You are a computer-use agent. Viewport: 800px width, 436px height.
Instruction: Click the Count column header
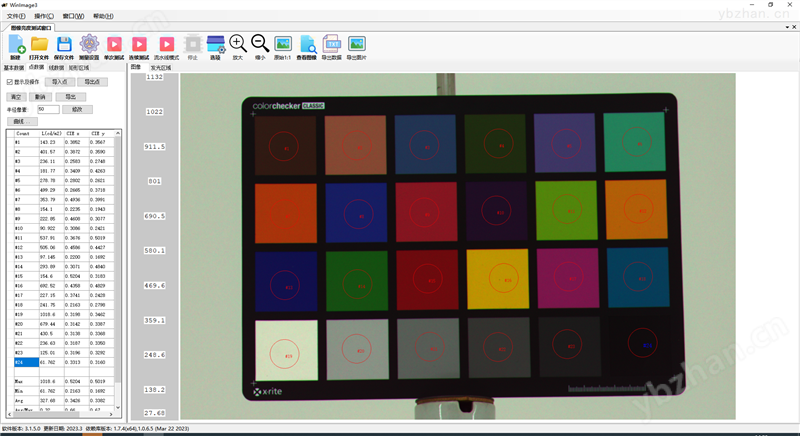coord(26,133)
